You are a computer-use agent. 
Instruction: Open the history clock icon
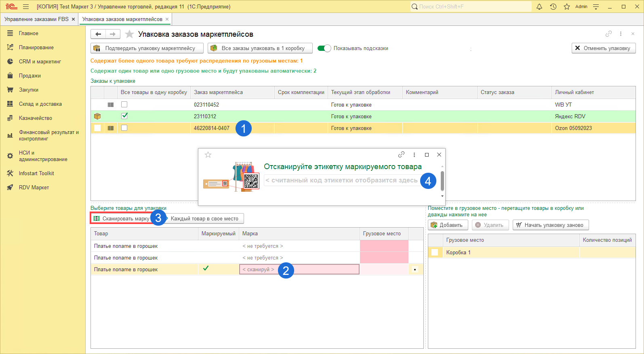tap(553, 6)
